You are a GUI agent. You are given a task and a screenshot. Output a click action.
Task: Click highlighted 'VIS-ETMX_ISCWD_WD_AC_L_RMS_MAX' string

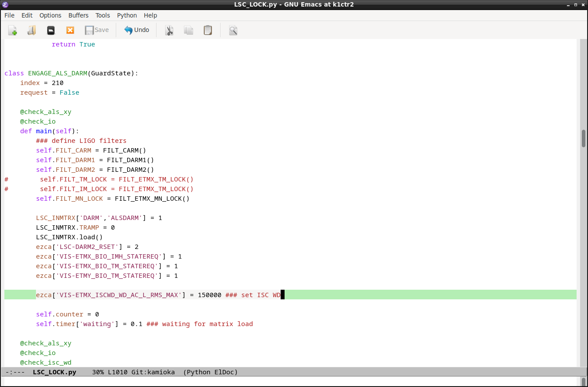[x=119, y=295]
